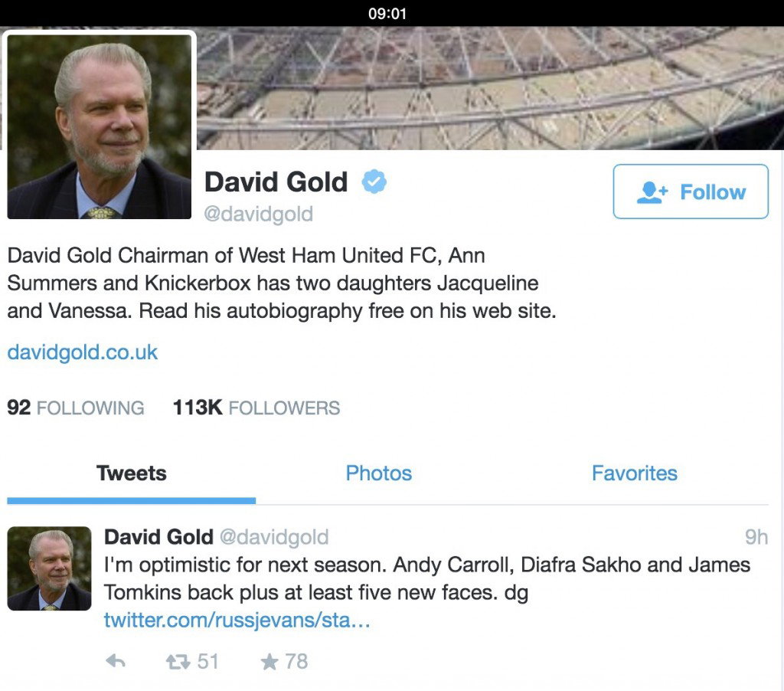Click the small avatar beside the tweet
Screen dimensions: 784x691
coord(49,568)
